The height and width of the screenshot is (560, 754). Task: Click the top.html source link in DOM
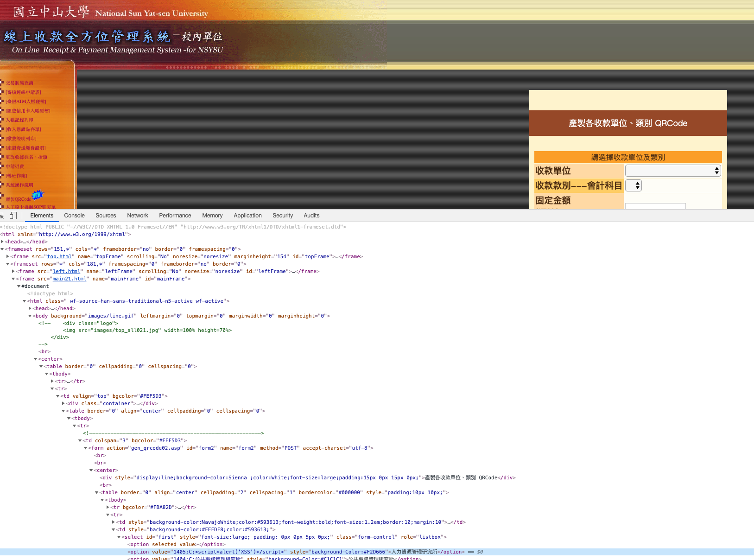(x=59, y=256)
